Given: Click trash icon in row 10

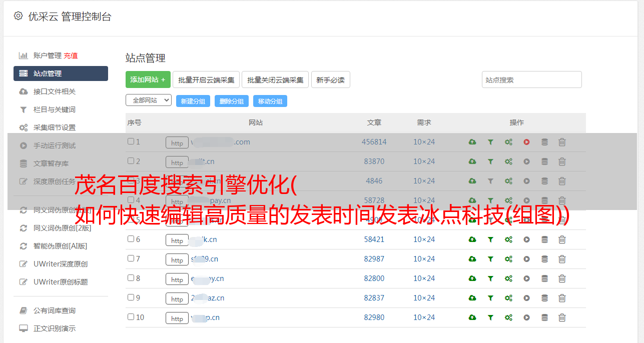Looking at the screenshot, I should coord(562,317).
